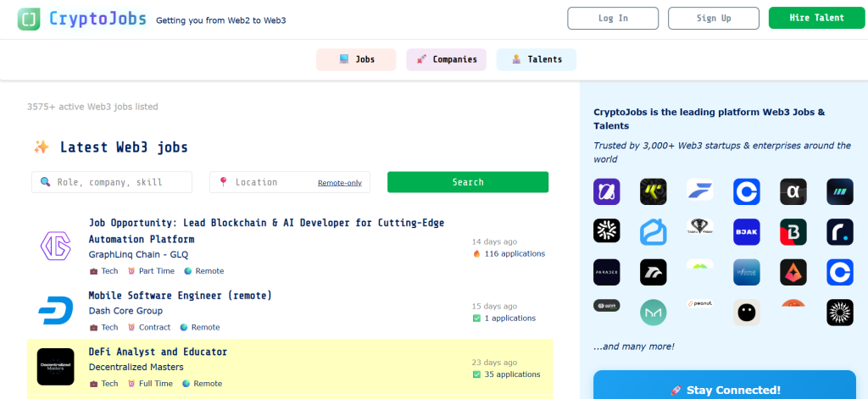Open the Talents tab

coord(537,60)
